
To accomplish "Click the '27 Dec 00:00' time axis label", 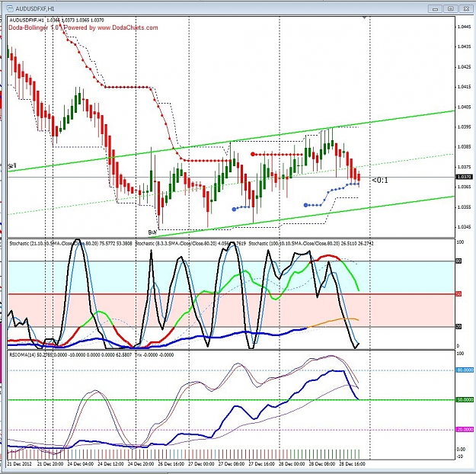I will [201, 464].
